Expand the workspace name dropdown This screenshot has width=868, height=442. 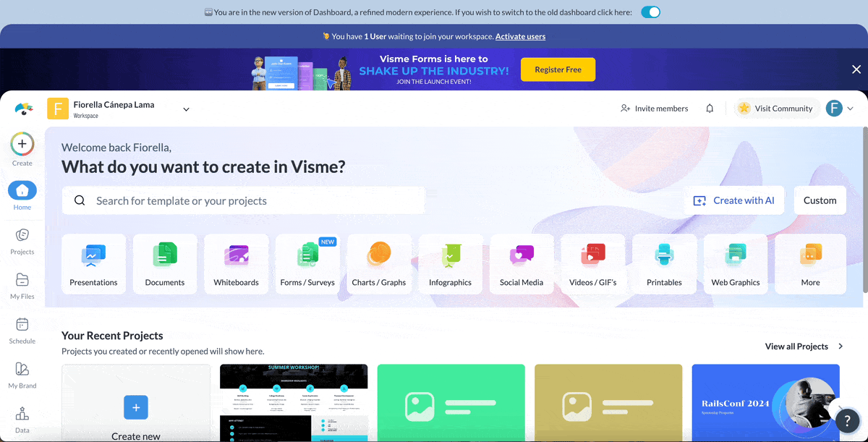click(186, 109)
